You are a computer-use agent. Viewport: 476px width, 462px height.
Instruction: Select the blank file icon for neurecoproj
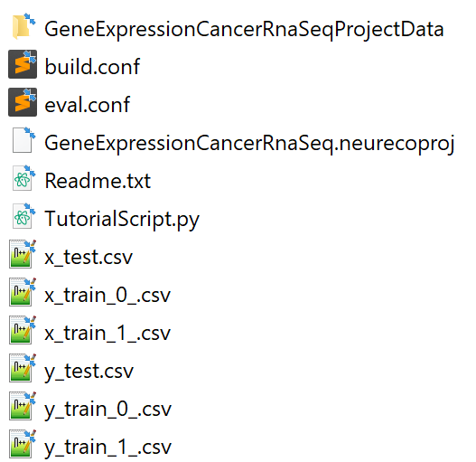tap(23, 140)
